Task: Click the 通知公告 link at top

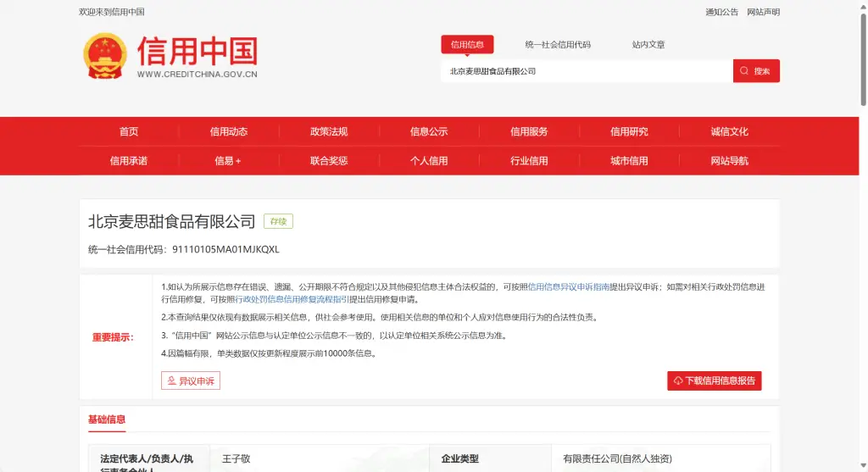Action: coord(721,12)
